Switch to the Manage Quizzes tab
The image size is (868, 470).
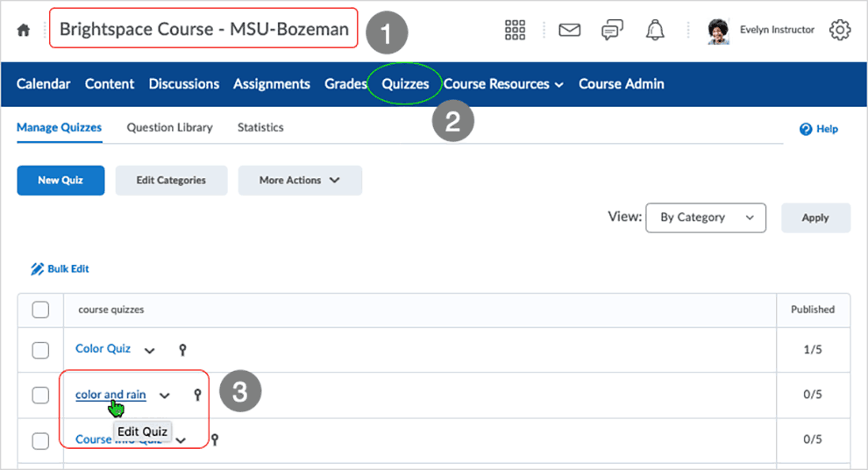[x=60, y=128]
